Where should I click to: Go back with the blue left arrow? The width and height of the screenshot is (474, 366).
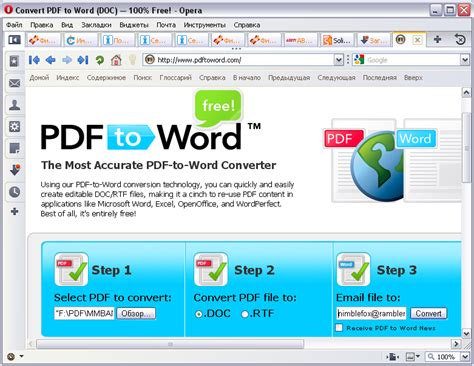(51, 60)
